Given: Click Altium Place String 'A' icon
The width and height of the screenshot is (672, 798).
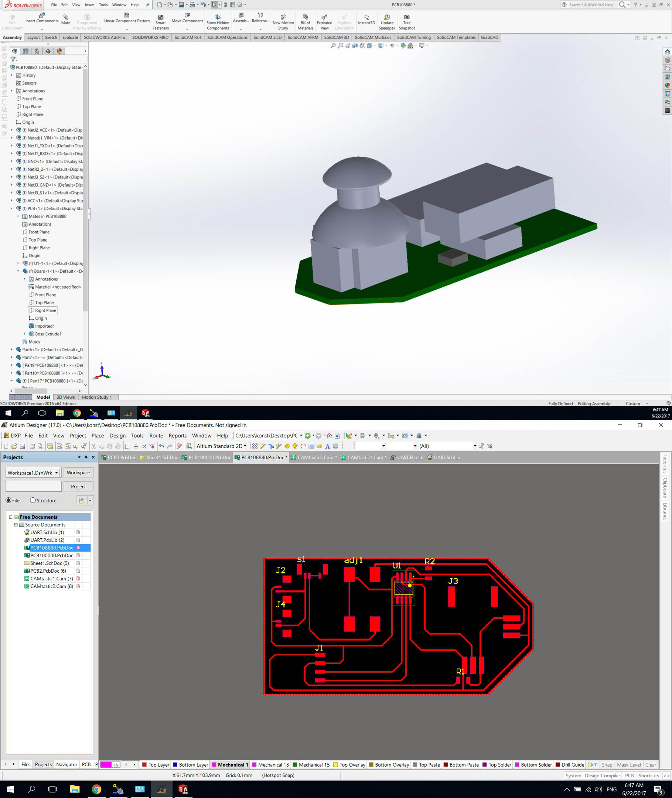Looking at the screenshot, I should click(327, 446).
